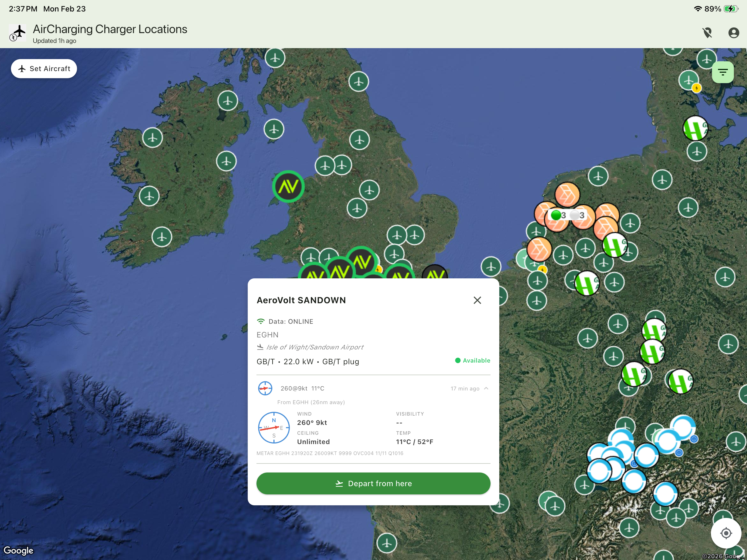Open the user account profile icon
This screenshot has width=747, height=560.
click(734, 33)
